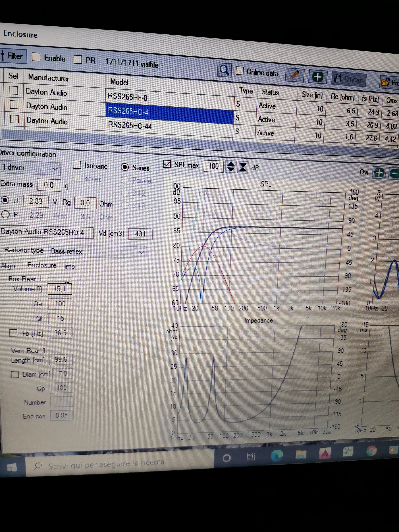Toggle the Isobaric checkbox
The height and width of the screenshot is (532, 399).
pyautogui.click(x=77, y=165)
